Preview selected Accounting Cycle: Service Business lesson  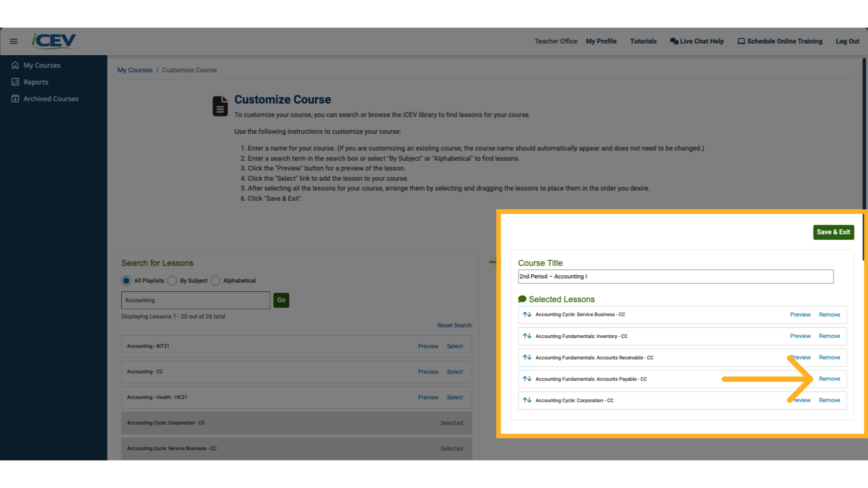coord(800,314)
